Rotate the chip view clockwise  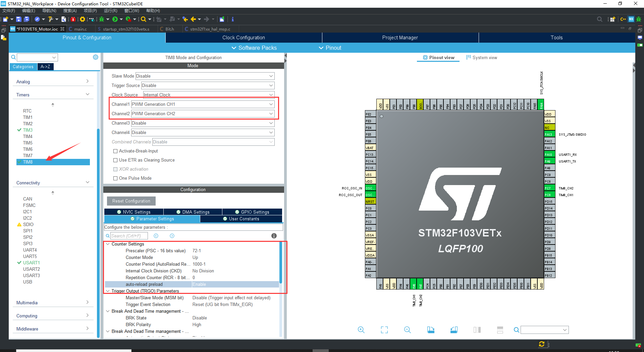(x=431, y=330)
